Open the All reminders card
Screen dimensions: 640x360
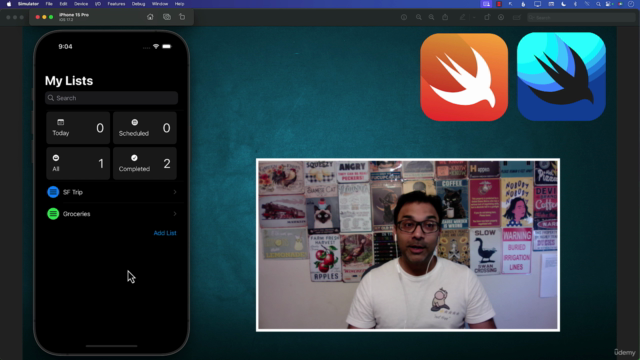(78, 163)
